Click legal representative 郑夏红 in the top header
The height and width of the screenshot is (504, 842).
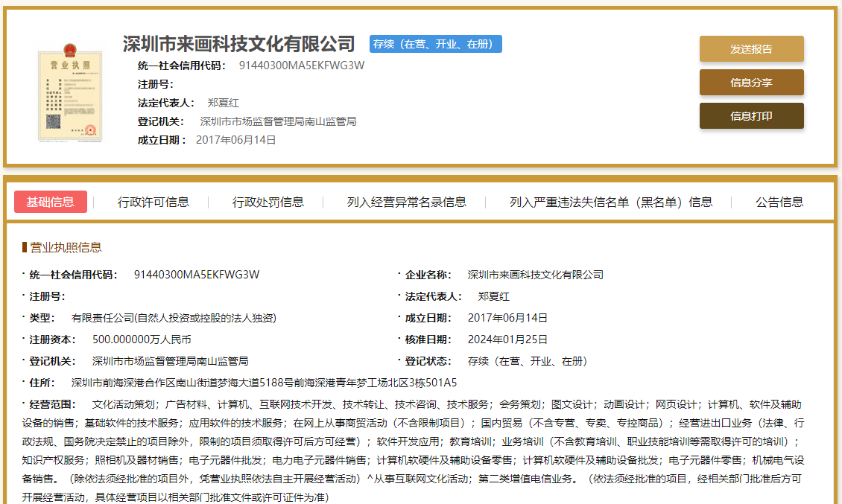pos(223,103)
